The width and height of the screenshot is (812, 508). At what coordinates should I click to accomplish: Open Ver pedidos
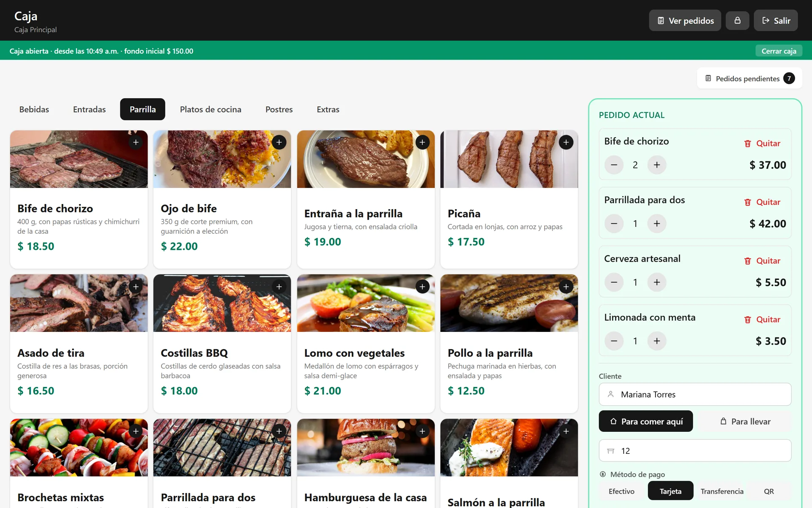[685, 20]
